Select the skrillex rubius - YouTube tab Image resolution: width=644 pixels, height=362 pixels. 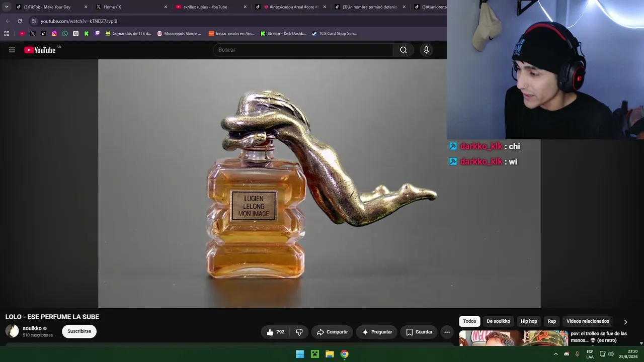pos(211,7)
